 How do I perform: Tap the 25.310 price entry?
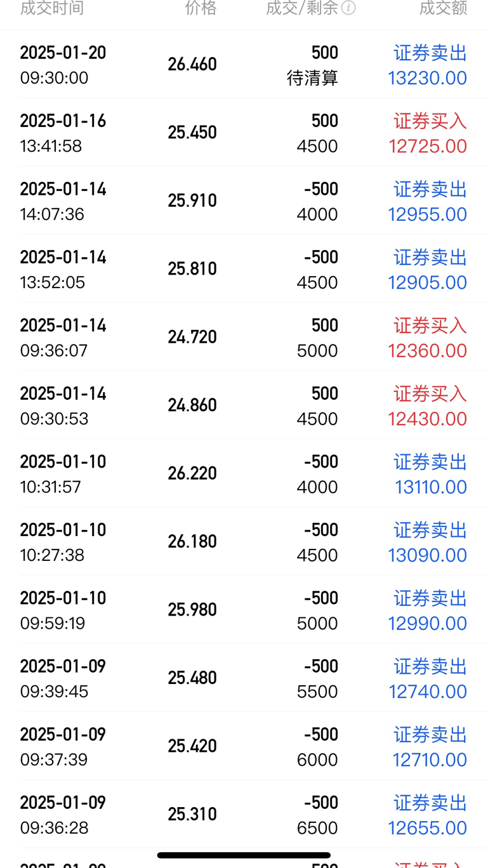pos(192,814)
